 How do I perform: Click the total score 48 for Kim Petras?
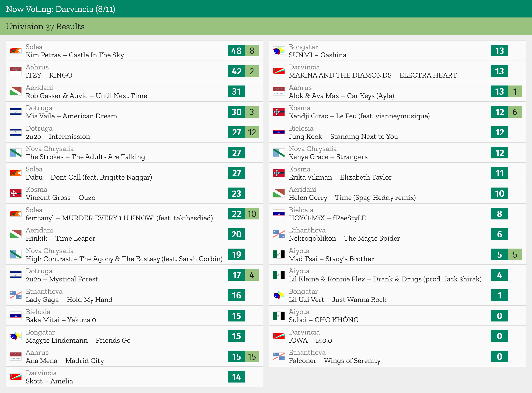[x=236, y=51]
